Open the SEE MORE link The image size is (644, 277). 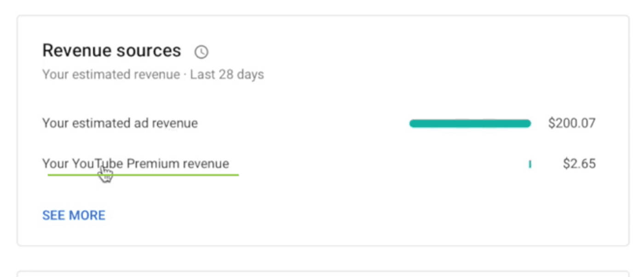(x=74, y=215)
